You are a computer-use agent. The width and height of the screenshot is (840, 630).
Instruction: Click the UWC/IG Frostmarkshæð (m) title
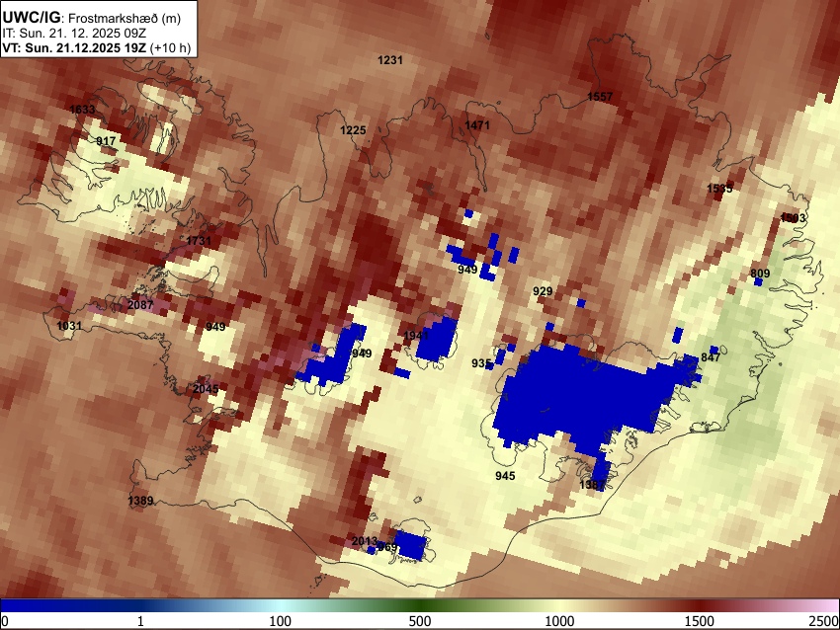click(x=92, y=18)
